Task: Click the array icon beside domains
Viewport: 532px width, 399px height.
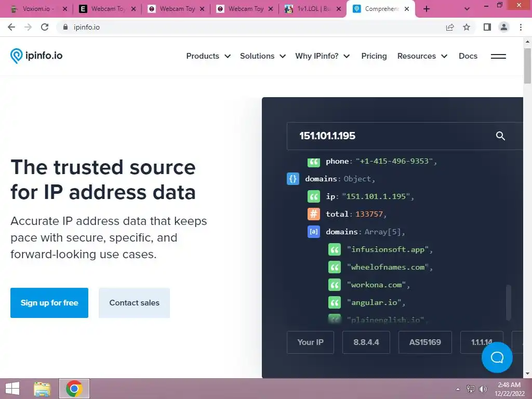Action: coord(313,232)
